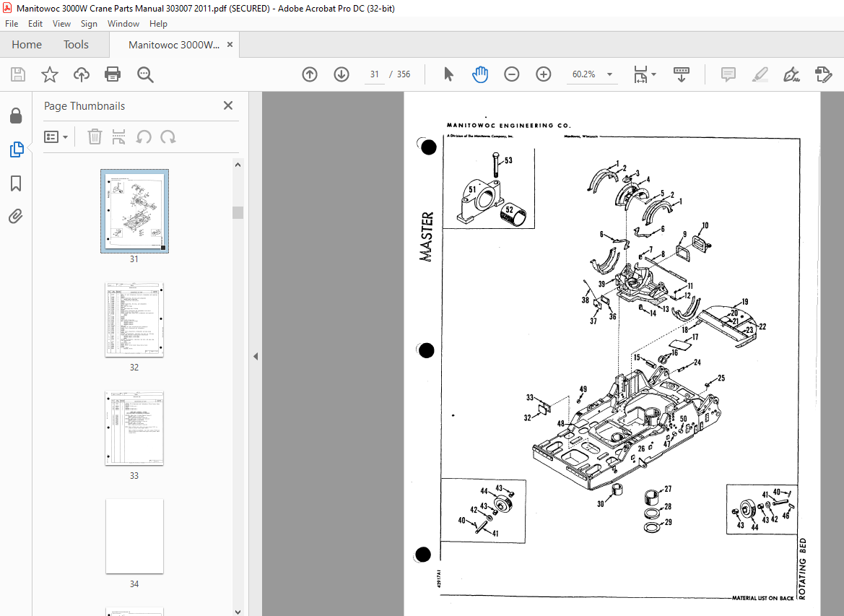This screenshot has width=844, height=616.
Task: Open the thumbnails options menu dropdown
Action: pos(56,136)
